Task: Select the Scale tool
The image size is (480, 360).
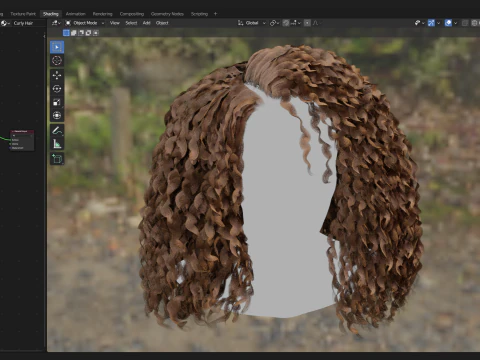Action: click(x=57, y=102)
